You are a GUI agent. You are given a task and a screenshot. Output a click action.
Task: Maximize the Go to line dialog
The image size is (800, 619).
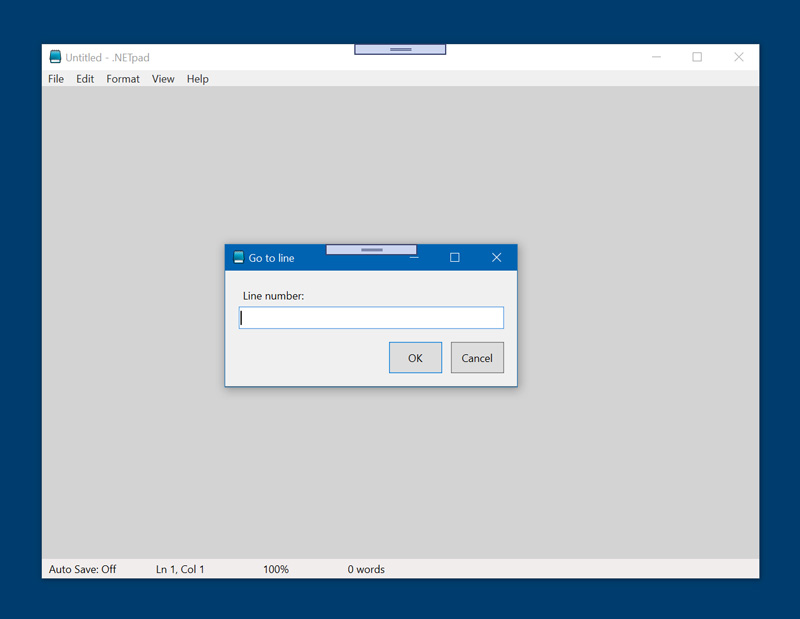click(454, 258)
